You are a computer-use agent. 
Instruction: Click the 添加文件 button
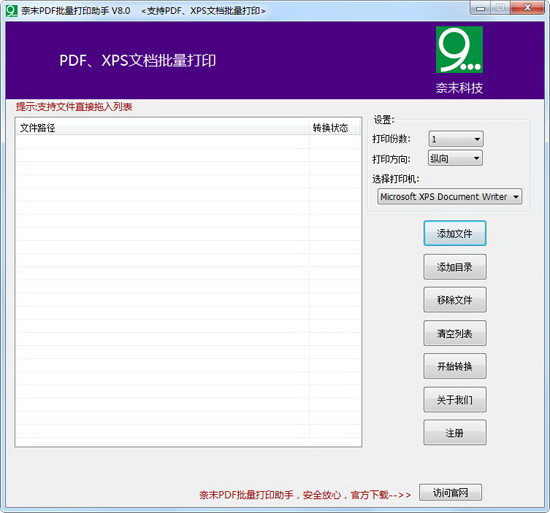(x=455, y=233)
